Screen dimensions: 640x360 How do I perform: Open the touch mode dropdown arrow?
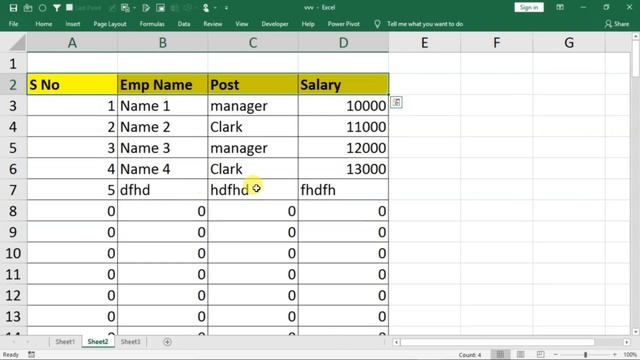(x=215, y=8)
